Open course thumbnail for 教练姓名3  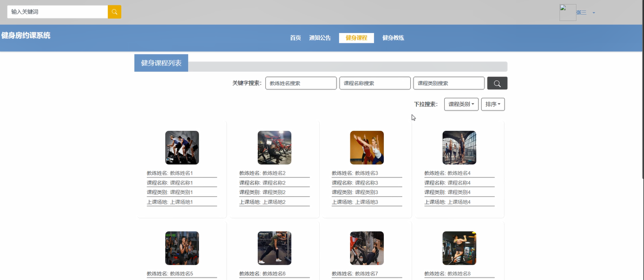[x=367, y=148]
